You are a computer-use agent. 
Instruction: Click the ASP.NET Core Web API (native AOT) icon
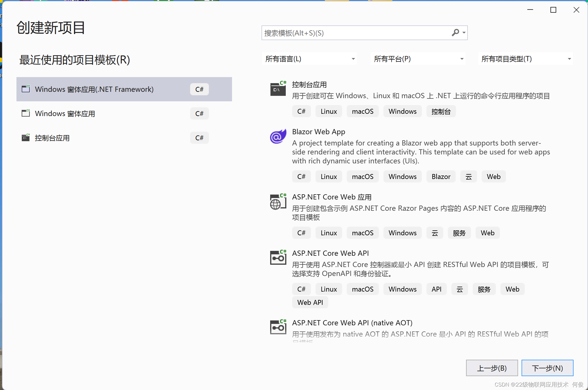pyautogui.click(x=278, y=327)
